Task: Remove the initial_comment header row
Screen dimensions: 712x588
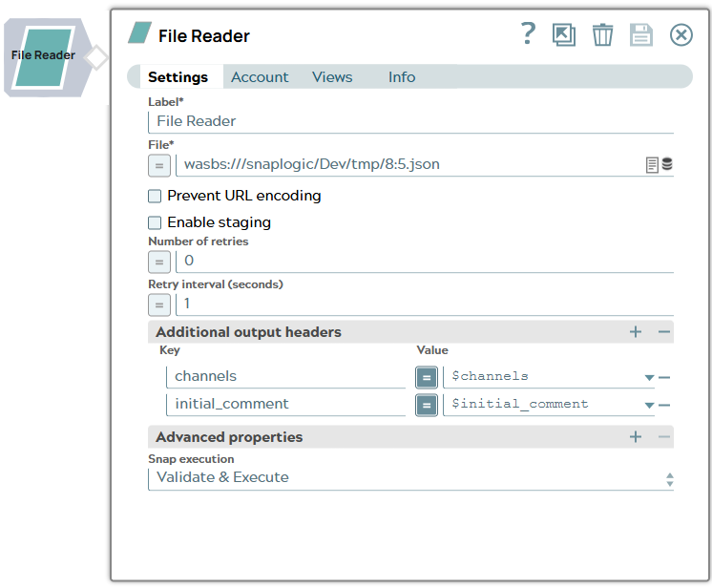Action: pos(664,405)
